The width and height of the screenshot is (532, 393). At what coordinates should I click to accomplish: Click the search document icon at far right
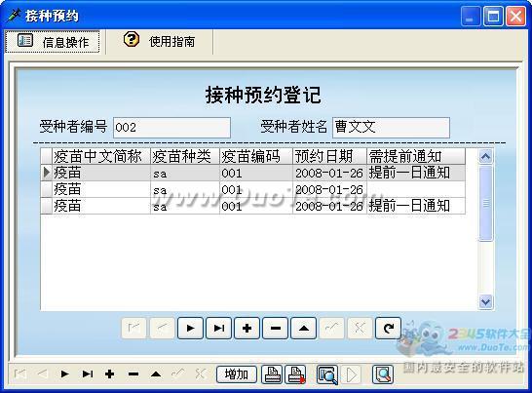pyautogui.click(x=383, y=374)
